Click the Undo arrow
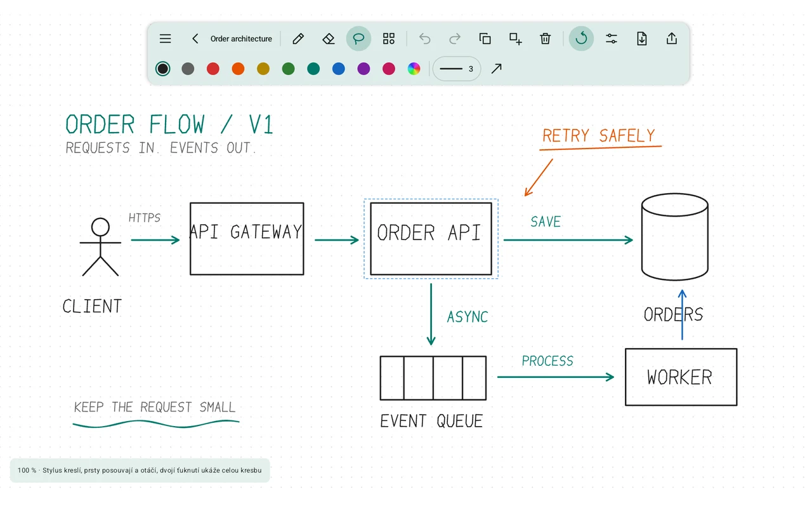Image resolution: width=812 pixels, height=508 pixels. coord(424,39)
